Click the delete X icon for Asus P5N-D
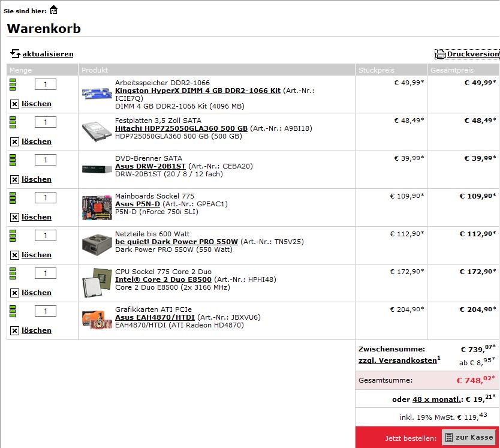Viewport: 500px width, 448px height. point(14,217)
